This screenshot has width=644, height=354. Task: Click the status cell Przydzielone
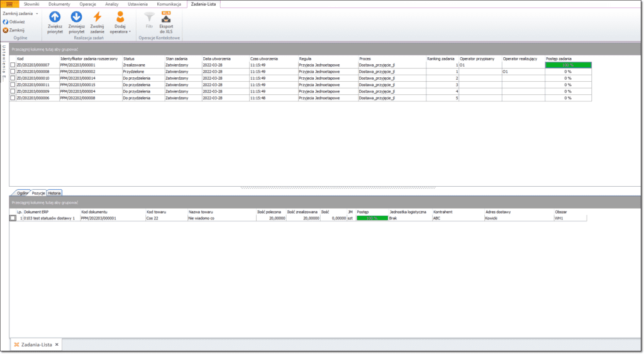(143, 72)
